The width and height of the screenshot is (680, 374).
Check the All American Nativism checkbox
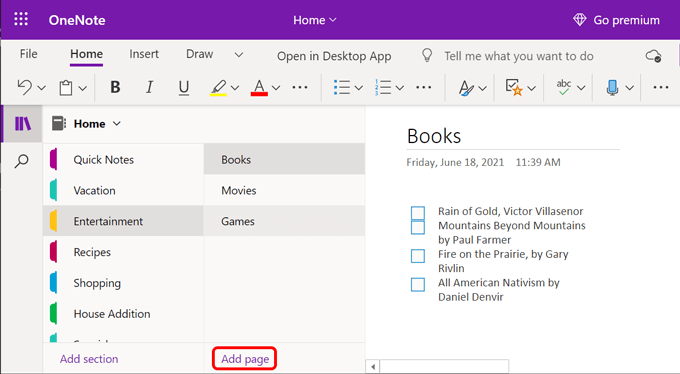click(x=418, y=285)
